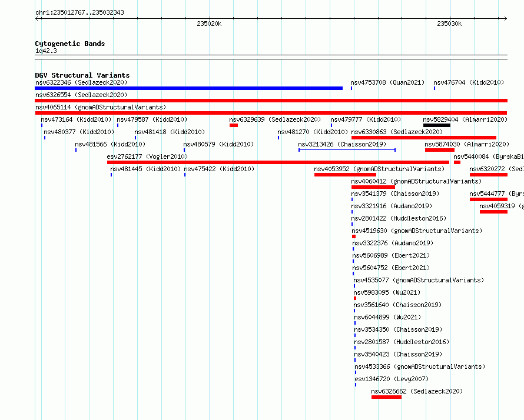
Task: Click nsv4065114 (gnomADStructuralVariants) label
Action: [101, 107]
